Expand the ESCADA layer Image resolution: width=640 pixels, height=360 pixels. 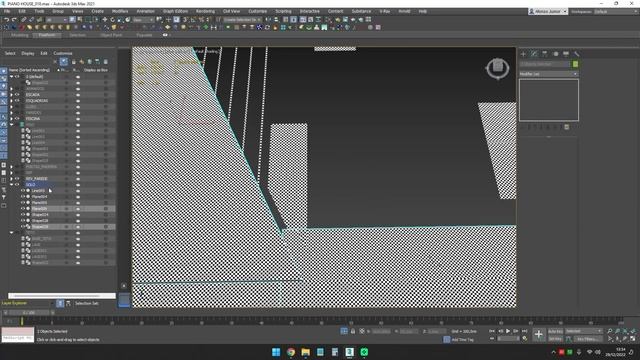(x=11, y=95)
